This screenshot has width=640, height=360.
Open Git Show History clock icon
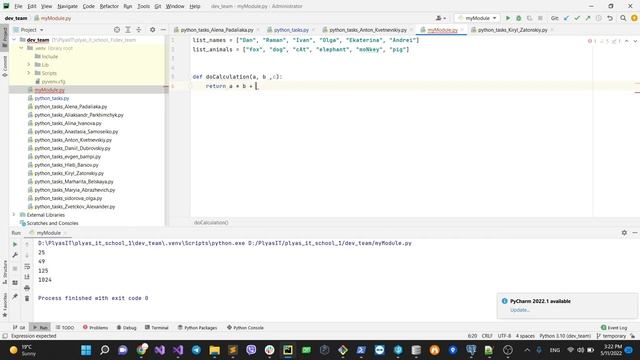599,18
